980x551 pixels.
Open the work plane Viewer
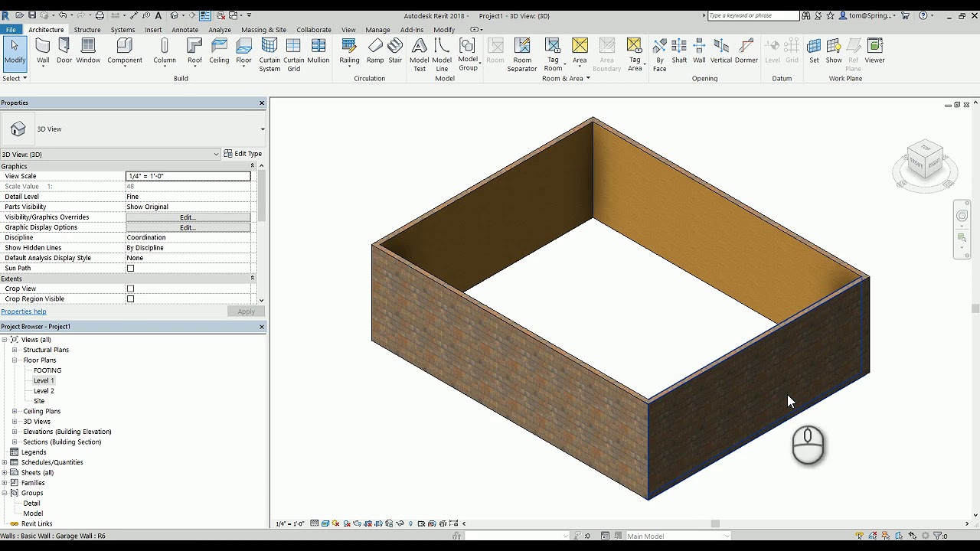pos(875,51)
